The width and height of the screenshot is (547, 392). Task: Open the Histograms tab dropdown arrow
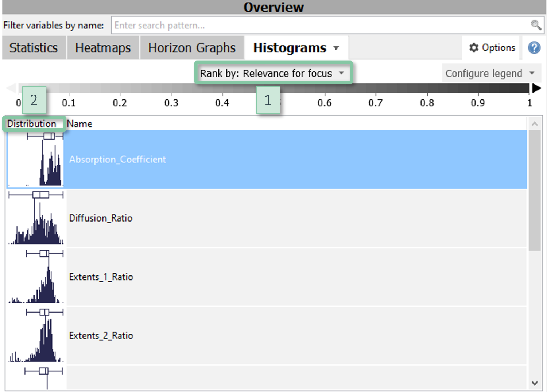tap(336, 48)
